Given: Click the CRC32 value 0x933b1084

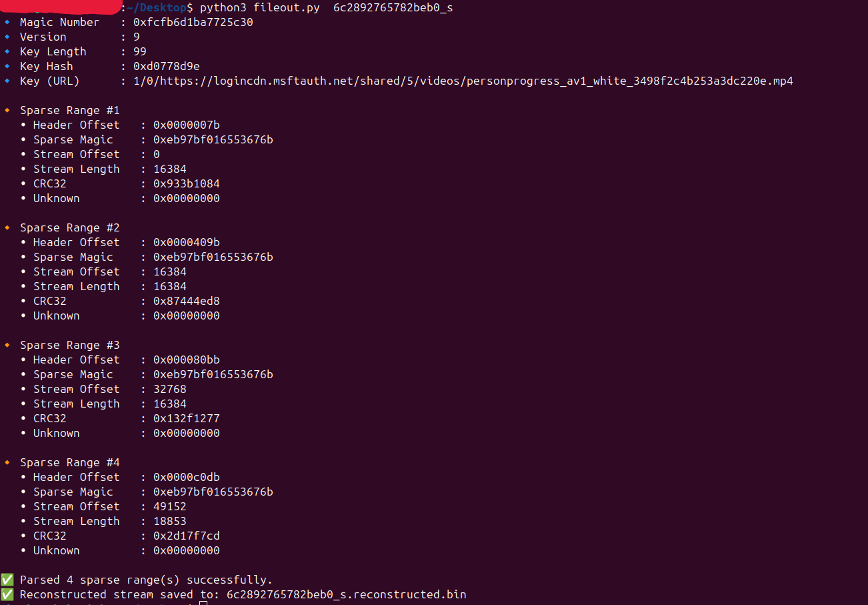Looking at the screenshot, I should (186, 184).
